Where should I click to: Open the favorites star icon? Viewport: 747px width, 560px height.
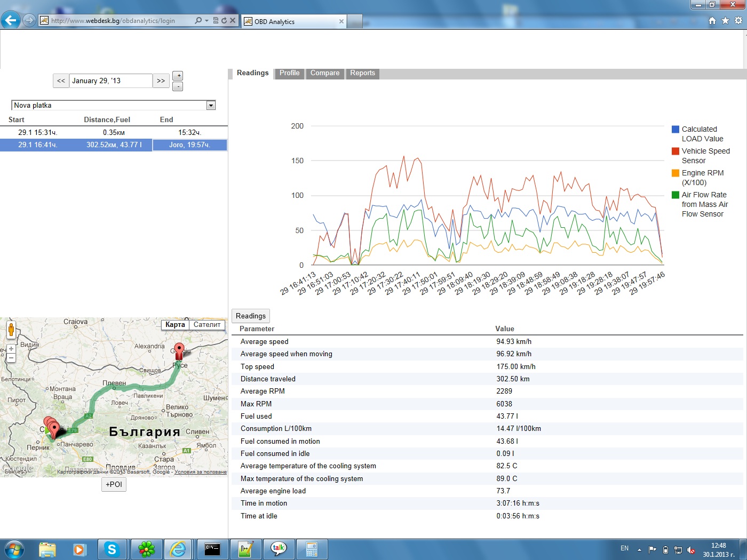tap(725, 21)
